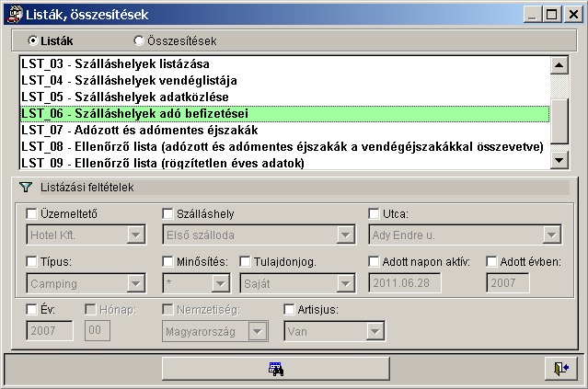This screenshot has width=588, height=389.
Task: Expand the Magyarország nationality dropdown
Action: click(x=258, y=331)
